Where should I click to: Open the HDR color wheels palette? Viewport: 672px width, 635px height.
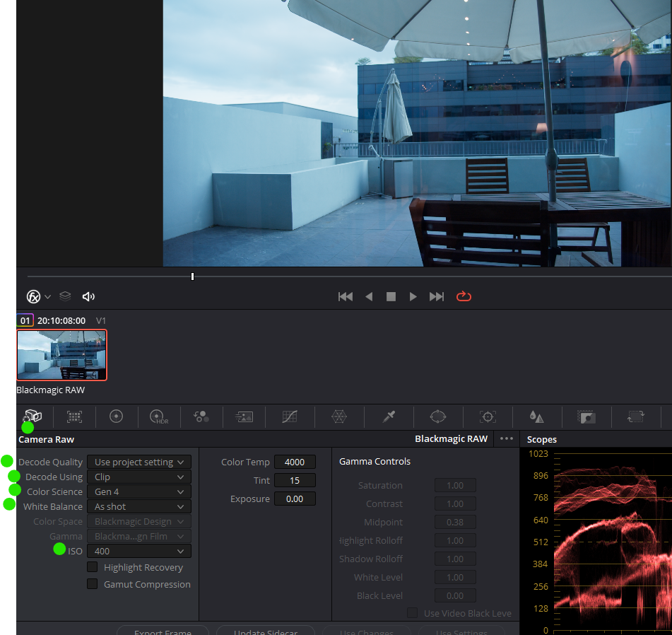tap(159, 417)
